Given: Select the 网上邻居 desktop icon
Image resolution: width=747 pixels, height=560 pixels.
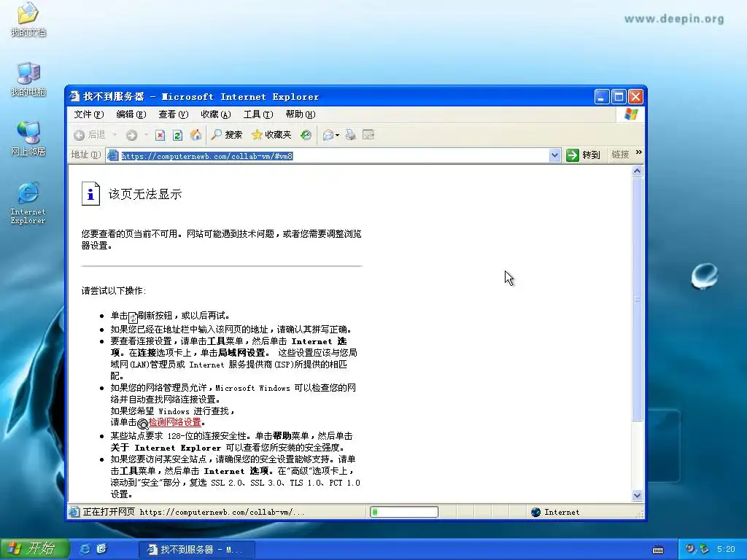Looking at the screenshot, I should 28,139.
